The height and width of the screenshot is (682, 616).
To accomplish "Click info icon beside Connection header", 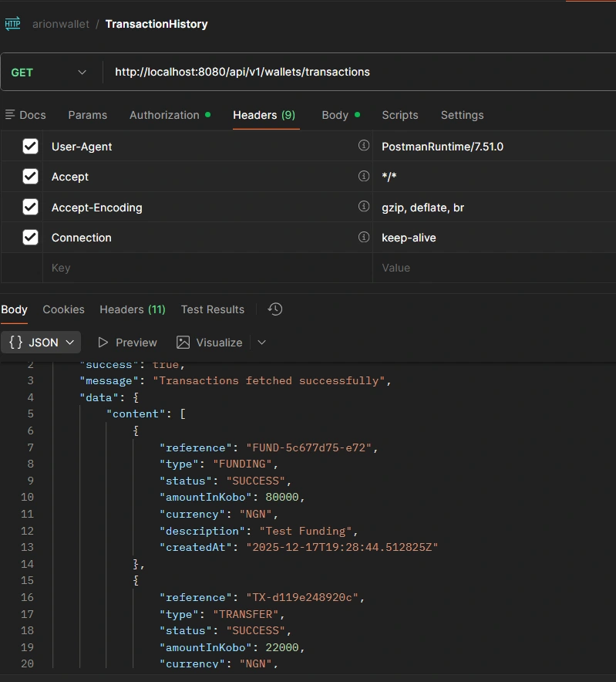I will point(364,237).
